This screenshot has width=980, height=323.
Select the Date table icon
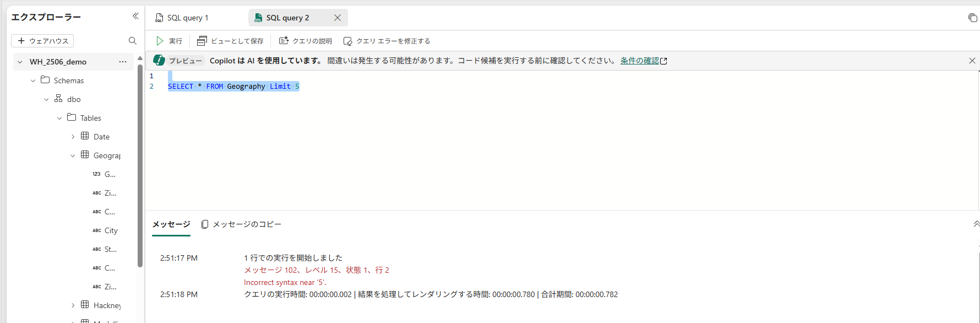point(85,136)
